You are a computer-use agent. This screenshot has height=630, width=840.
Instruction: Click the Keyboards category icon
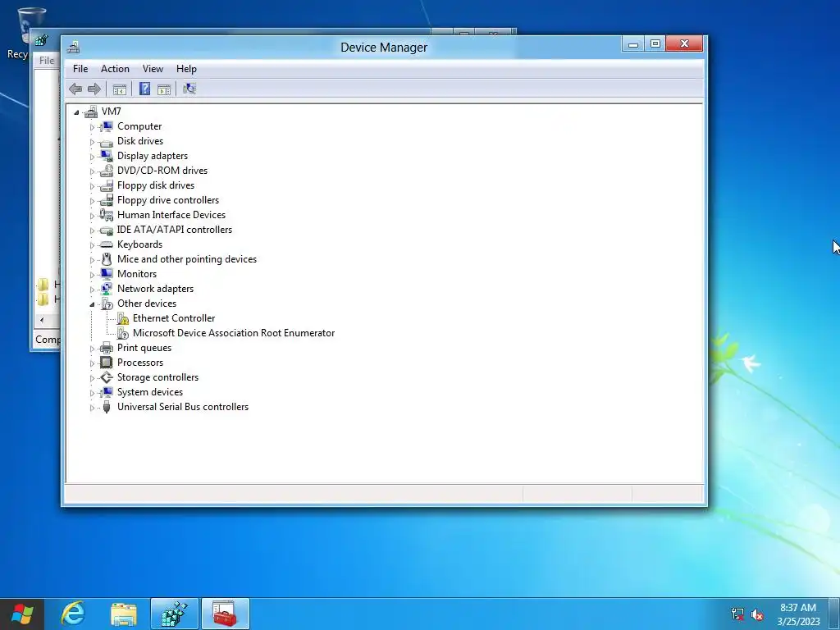tap(107, 244)
